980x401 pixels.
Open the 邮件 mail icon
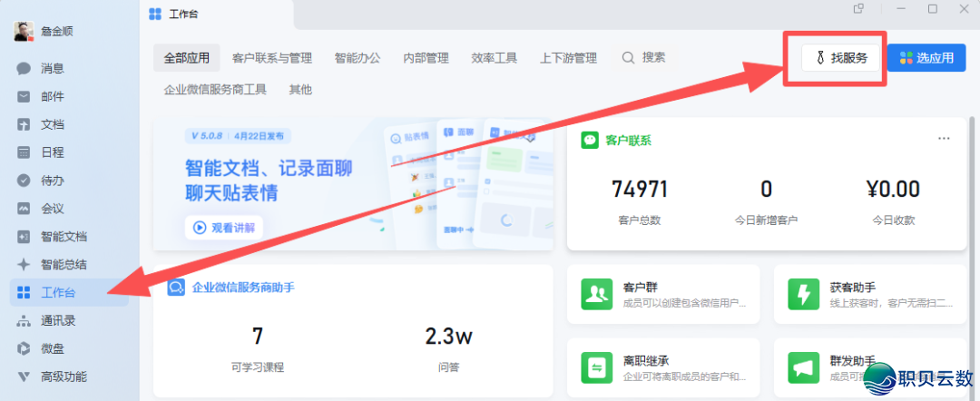pyautogui.click(x=24, y=96)
